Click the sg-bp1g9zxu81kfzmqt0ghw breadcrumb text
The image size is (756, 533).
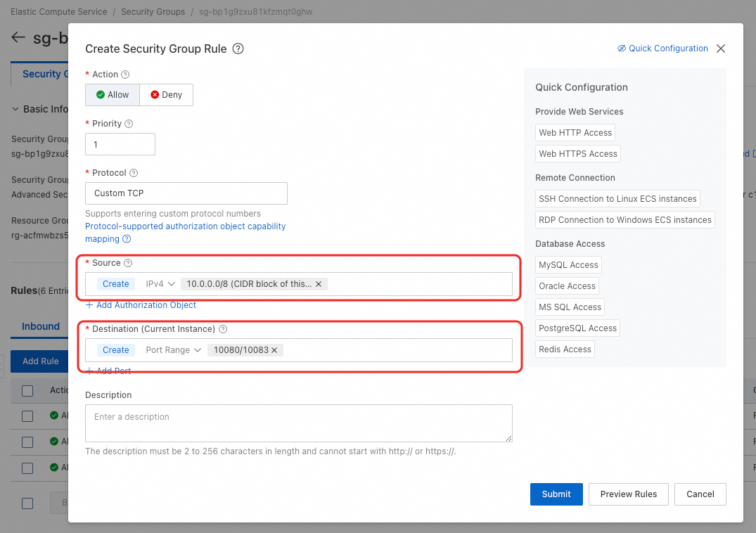tap(255, 11)
